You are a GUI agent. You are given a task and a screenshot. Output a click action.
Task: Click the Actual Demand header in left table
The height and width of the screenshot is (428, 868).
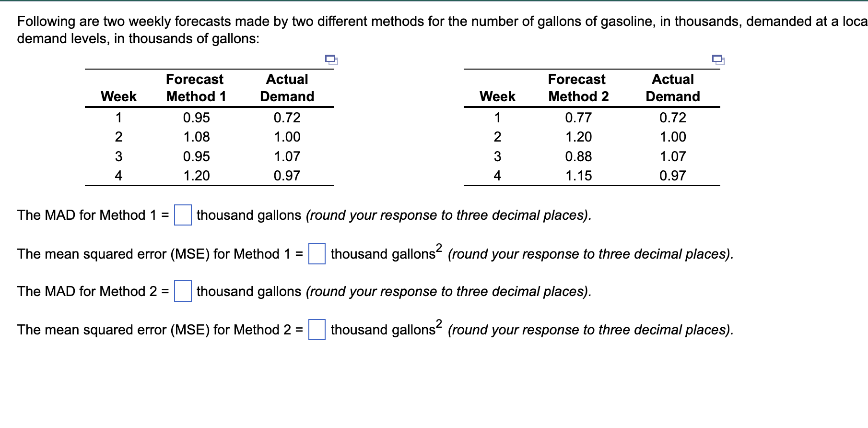(x=286, y=88)
